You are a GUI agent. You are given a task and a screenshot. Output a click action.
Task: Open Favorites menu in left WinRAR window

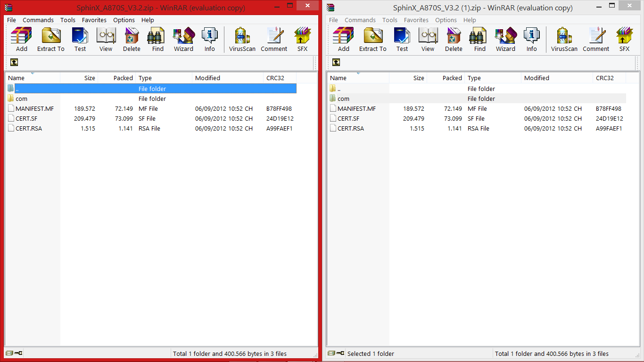click(94, 20)
